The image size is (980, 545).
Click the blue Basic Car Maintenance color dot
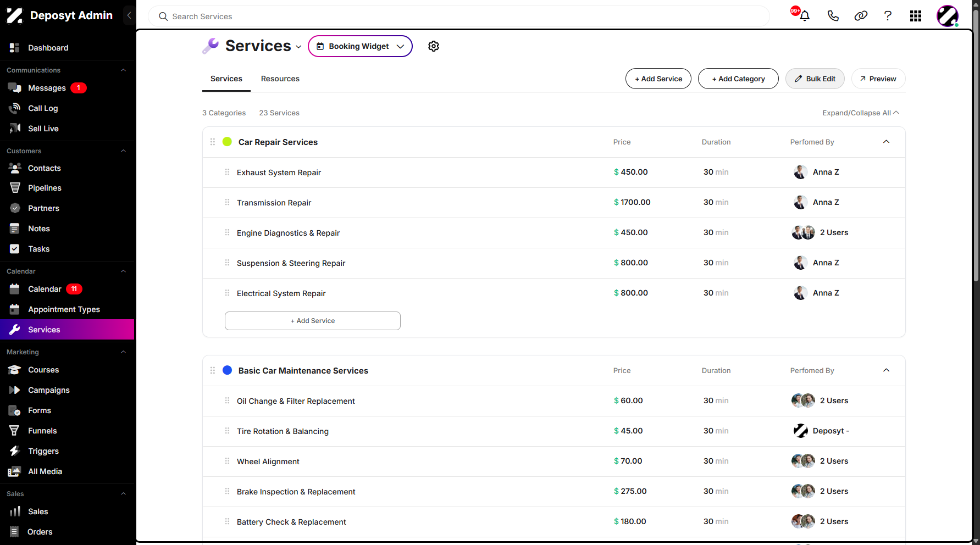point(227,370)
